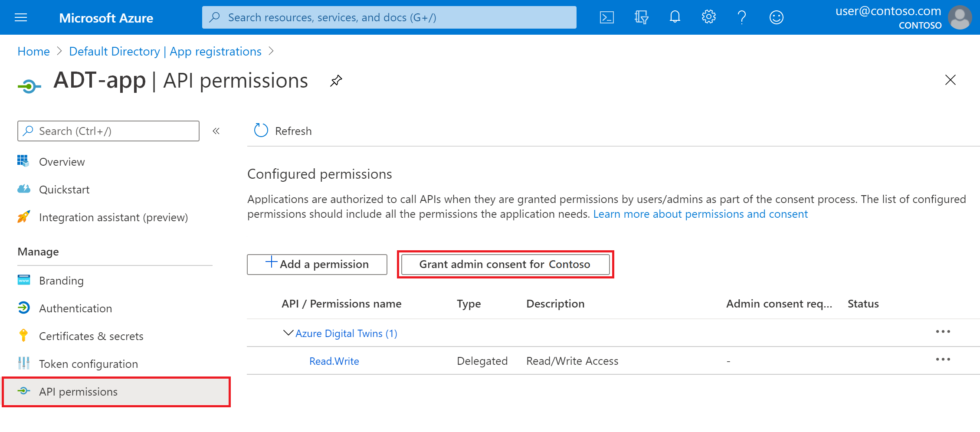Click the Integration assistant rocket icon
The image size is (980, 432).
click(23, 216)
